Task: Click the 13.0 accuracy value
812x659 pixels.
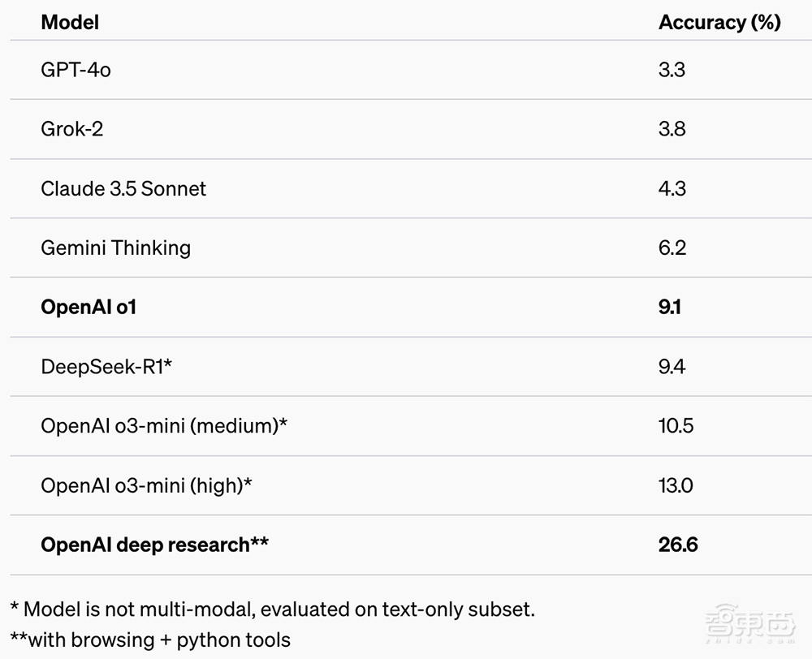Action: click(x=676, y=485)
